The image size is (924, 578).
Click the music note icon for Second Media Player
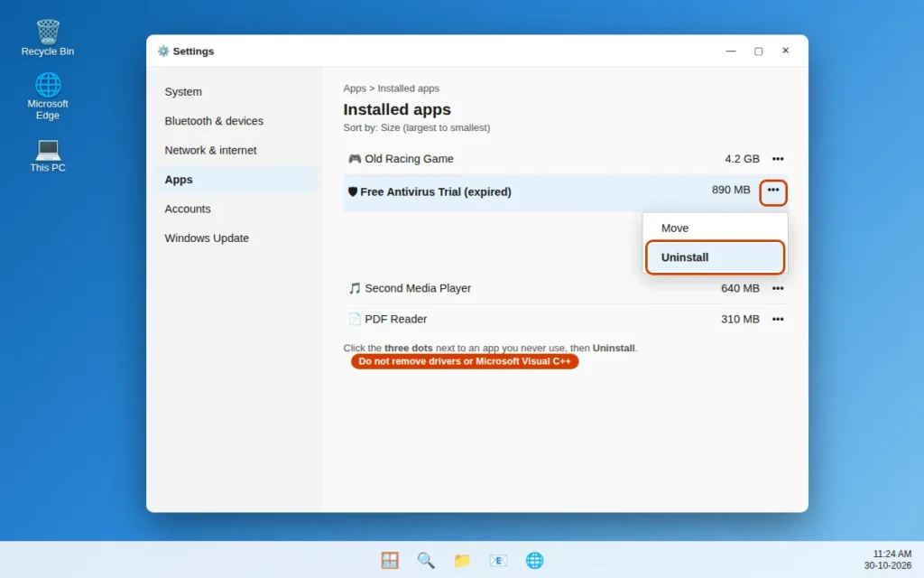(x=354, y=288)
